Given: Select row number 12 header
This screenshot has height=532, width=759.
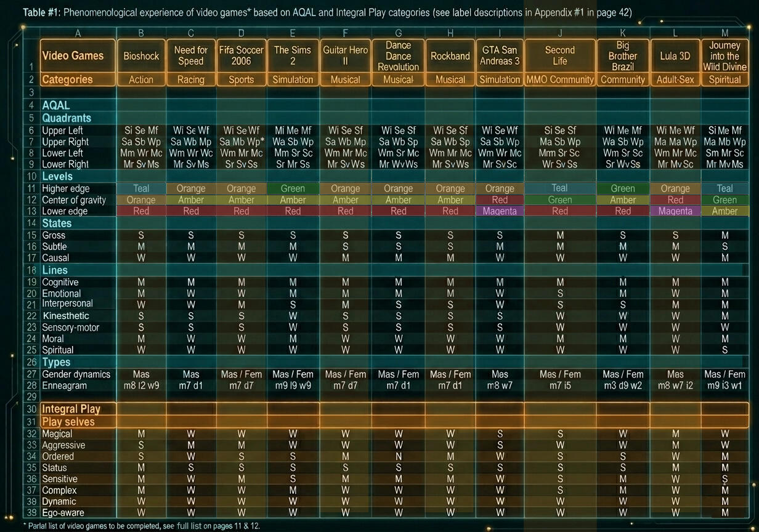Looking at the screenshot, I should (x=31, y=200).
